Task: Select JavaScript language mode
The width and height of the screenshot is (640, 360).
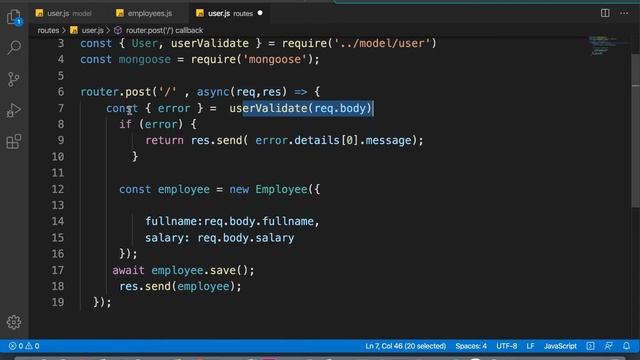Action: tap(560, 346)
